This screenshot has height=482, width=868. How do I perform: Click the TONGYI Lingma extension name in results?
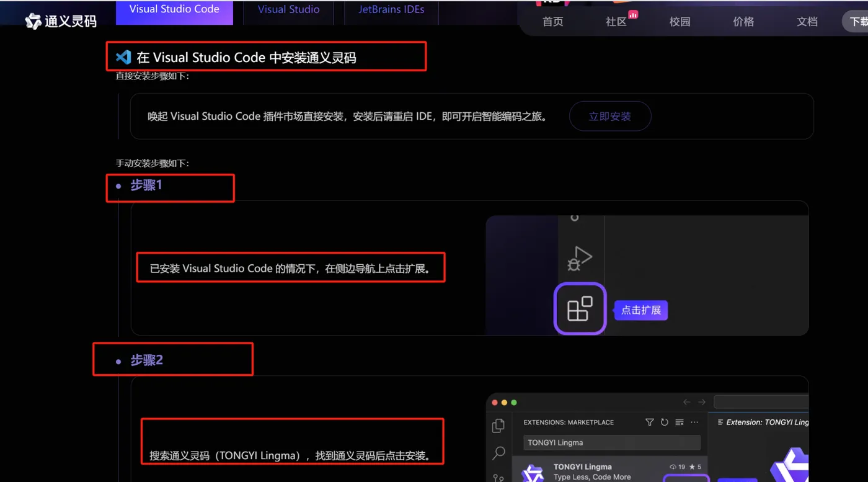tap(583, 466)
